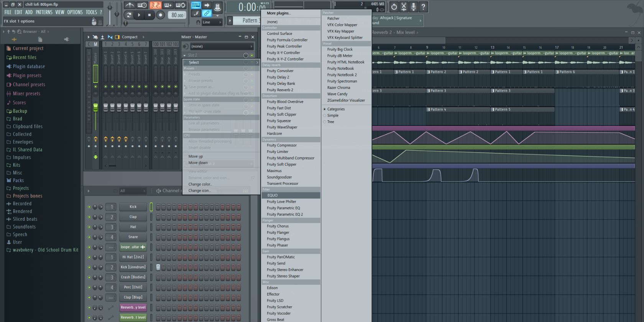Enable blend recording overdub icon
Image resolution: width=644 pixels, height=322 pixels.
pyautogui.click(x=168, y=5)
